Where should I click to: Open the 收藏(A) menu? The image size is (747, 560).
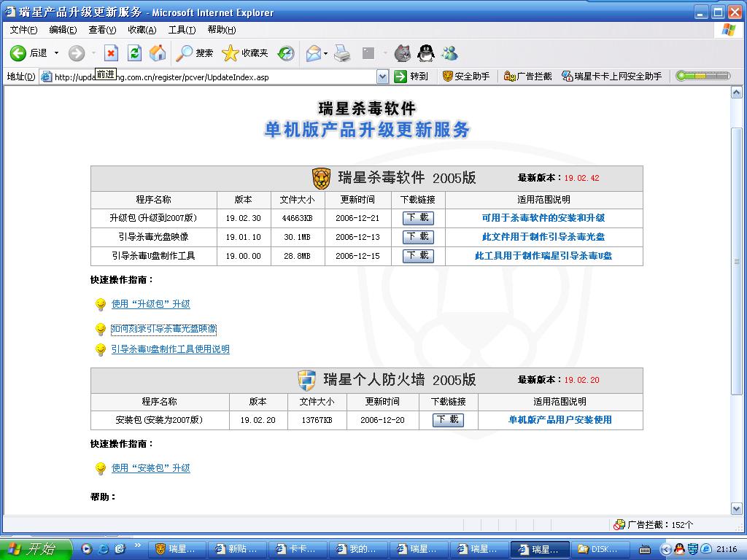tap(142, 29)
